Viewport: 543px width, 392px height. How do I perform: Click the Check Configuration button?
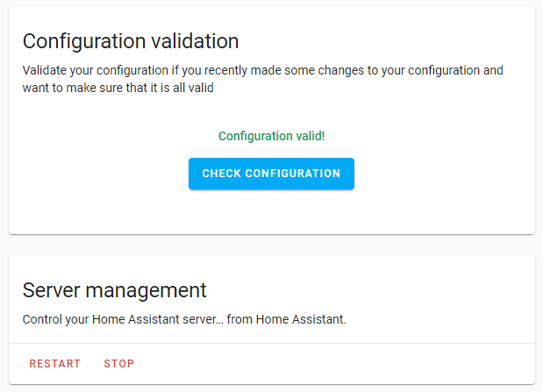click(271, 174)
